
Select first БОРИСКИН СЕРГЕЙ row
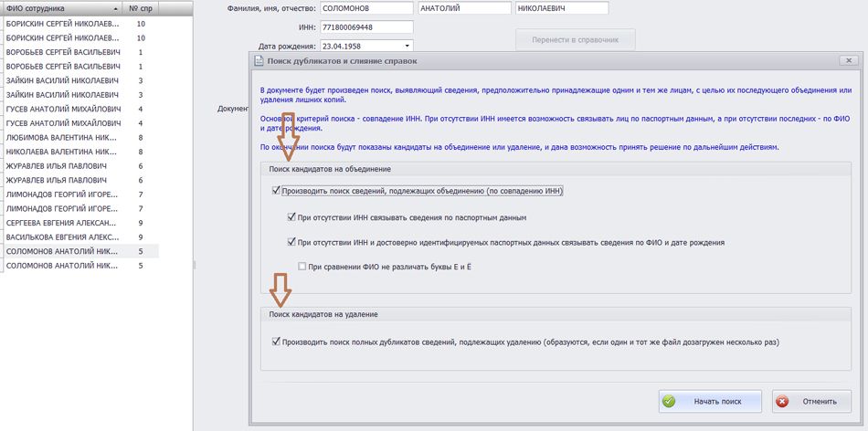click(x=79, y=24)
